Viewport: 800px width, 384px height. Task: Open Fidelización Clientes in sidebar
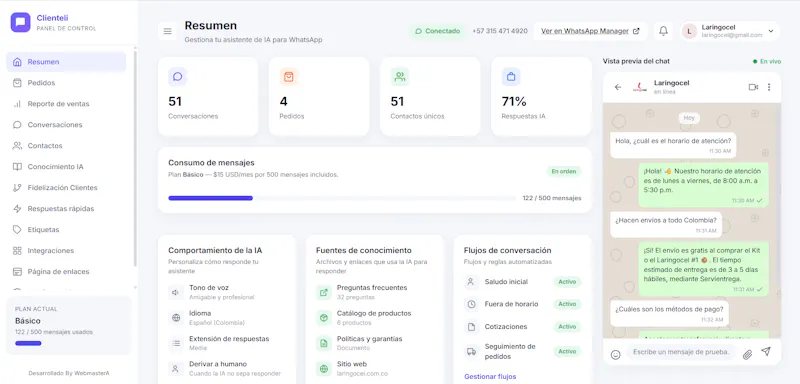point(66,188)
